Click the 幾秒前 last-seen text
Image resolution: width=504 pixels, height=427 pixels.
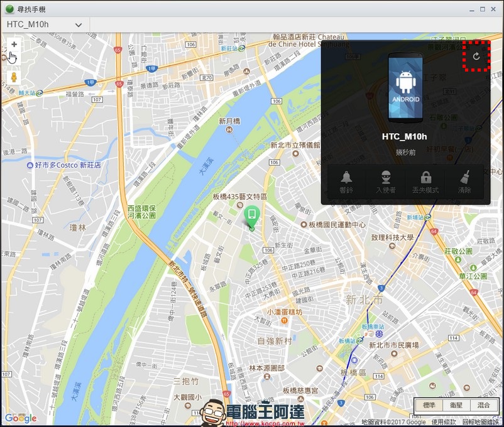point(405,152)
